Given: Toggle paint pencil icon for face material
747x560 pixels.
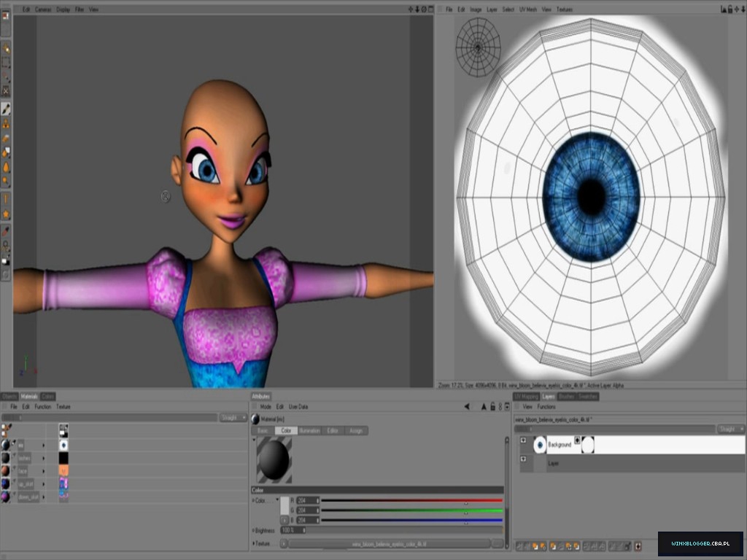Looking at the screenshot, I should pyautogui.click(x=14, y=469).
